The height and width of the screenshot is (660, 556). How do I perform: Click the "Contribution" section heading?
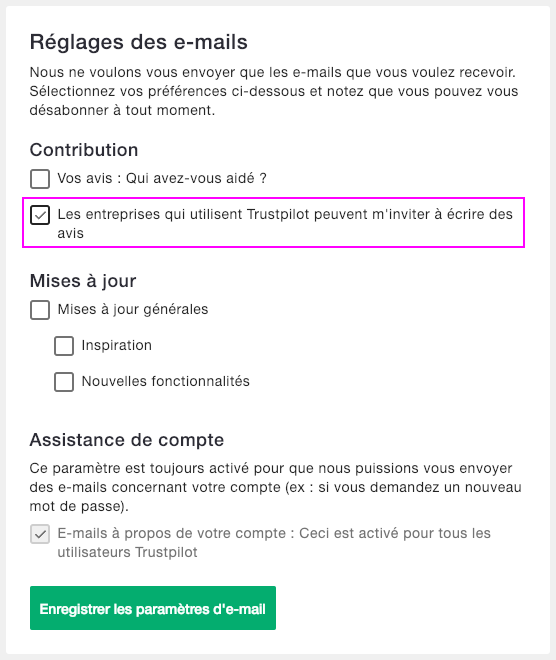(84, 150)
